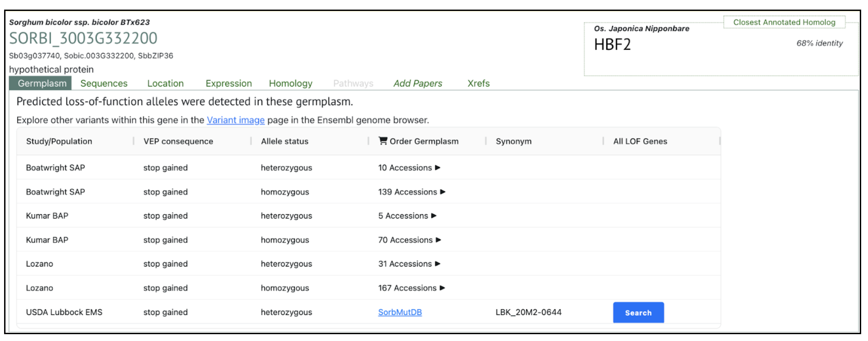Open the Location tab
868x341 pixels.
(165, 84)
